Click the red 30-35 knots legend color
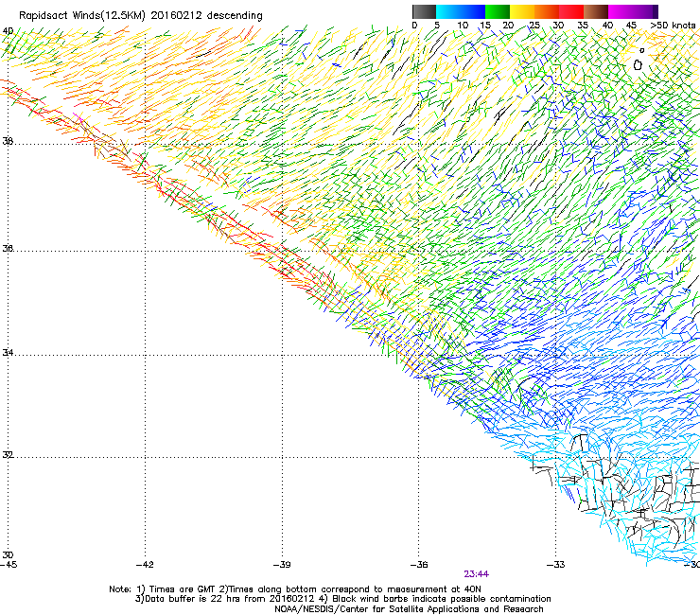Viewport: 700px width, 615px height. (x=571, y=11)
